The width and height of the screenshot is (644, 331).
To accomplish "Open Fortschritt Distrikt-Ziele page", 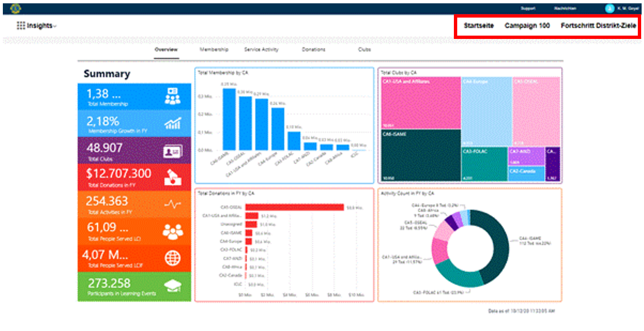I will [598, 26].
